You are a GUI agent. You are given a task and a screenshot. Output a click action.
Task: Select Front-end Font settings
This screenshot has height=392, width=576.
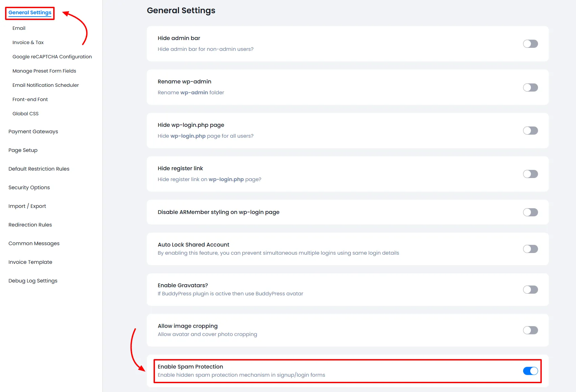30,99
